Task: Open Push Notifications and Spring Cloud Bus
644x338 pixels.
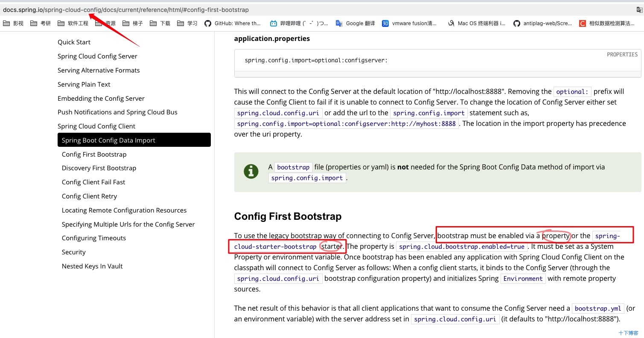Action: click(x=117, y=112)
